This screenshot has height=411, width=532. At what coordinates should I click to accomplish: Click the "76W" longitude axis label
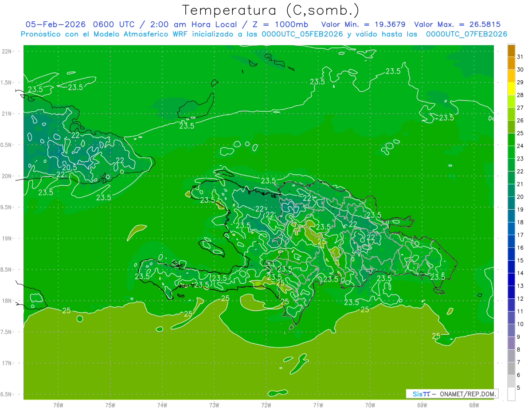(x=58, y=405)
